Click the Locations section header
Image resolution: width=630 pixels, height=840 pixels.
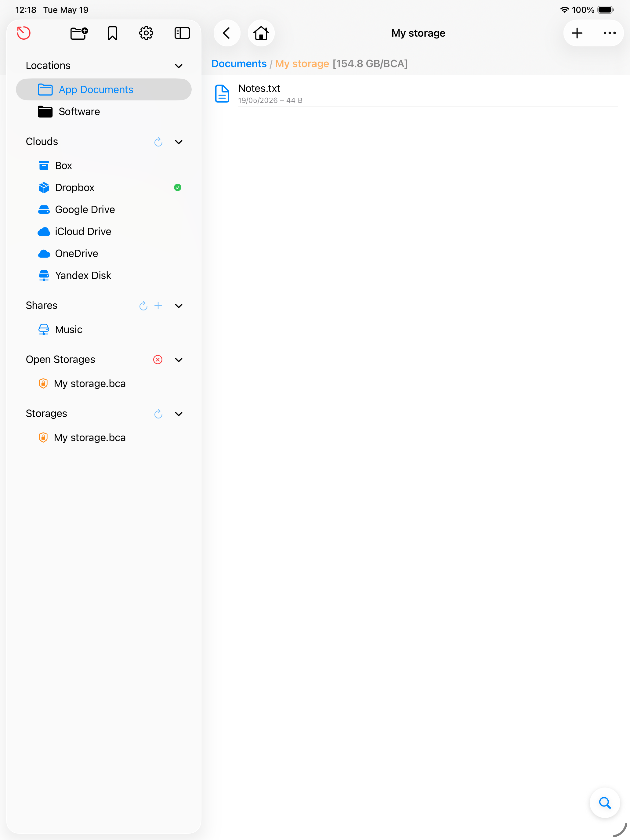pos(48,66)
